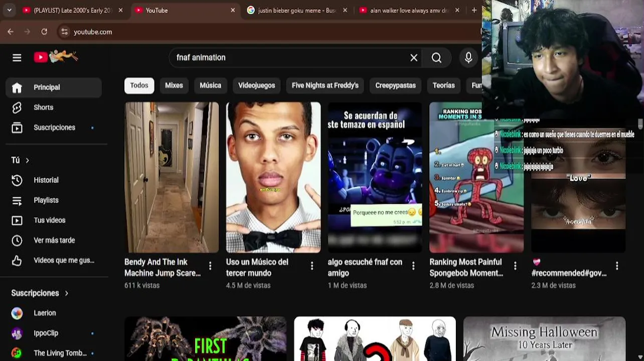Open Tus videos in the sidebar
The width and height of the screenshot is (644, 361).
[54, 220]
